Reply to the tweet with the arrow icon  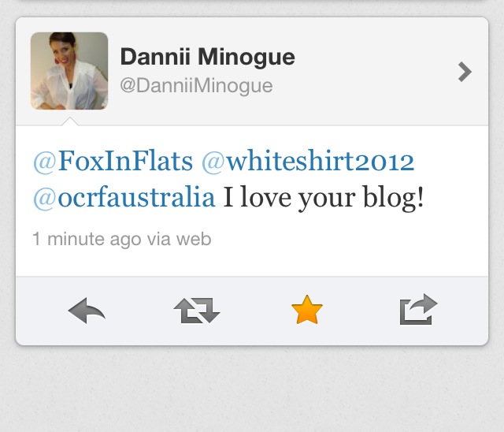(x=87, y=311)
